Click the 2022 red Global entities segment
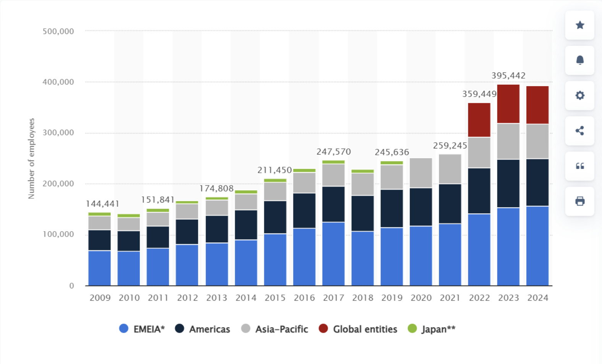 point(479,120)
